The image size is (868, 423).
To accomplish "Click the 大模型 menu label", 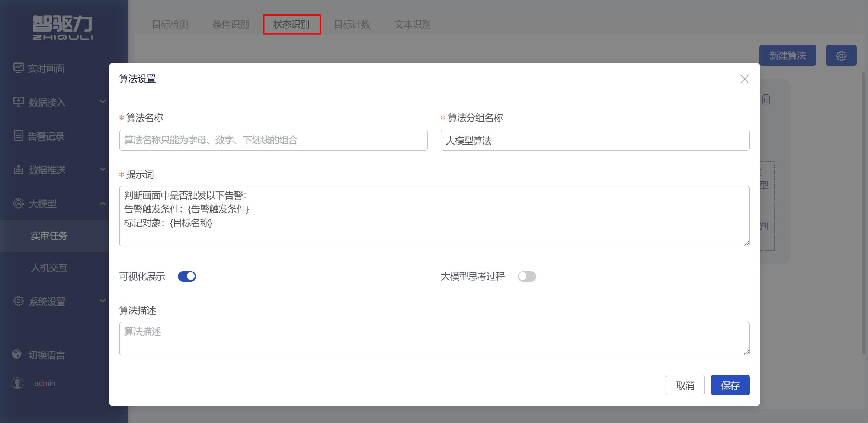I will pyautogui.click(x=42, y=204).
